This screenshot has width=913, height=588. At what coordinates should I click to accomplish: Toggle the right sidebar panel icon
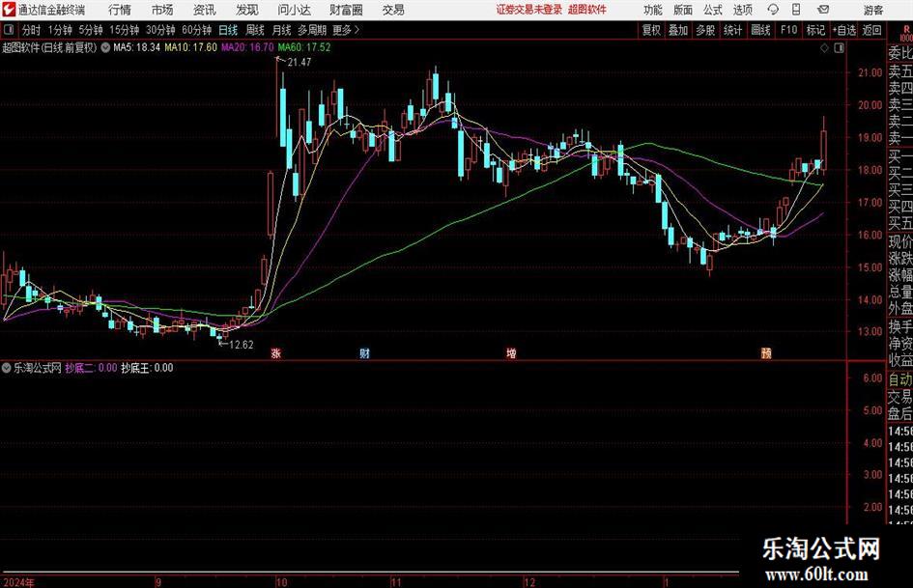839,48
